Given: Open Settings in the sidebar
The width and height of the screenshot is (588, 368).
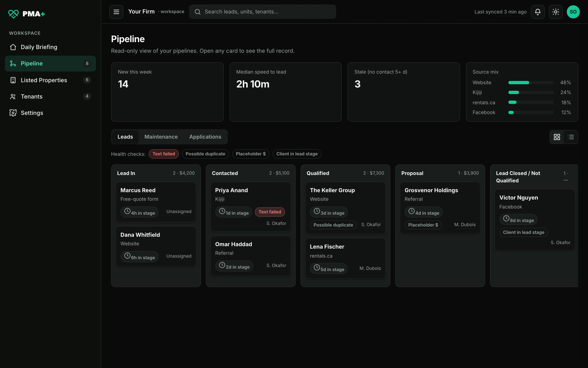Looking at the screenshot, I should tap(50, 113).
